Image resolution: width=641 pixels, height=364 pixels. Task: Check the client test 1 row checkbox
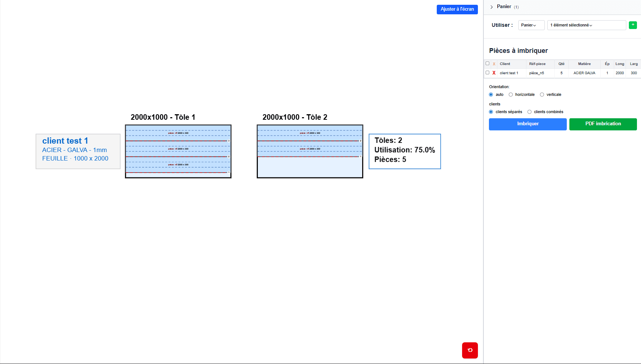(x=487, y=73)
